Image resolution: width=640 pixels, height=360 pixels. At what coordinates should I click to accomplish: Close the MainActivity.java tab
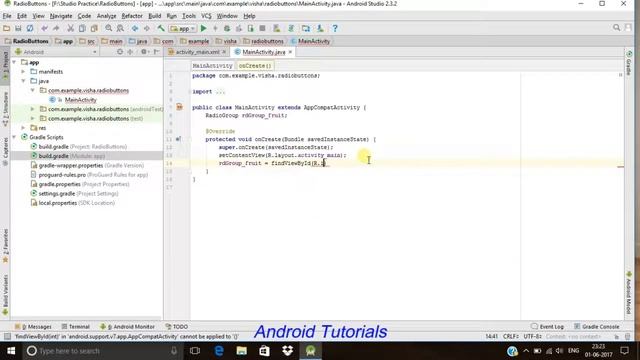click(x=290, y=52)
